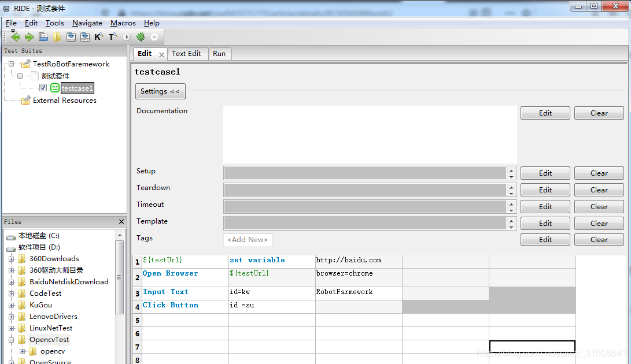The width and height of the screenshot is (631, 364).
Task: Search tests T toolbar icon
Action: tap(113, 37)
